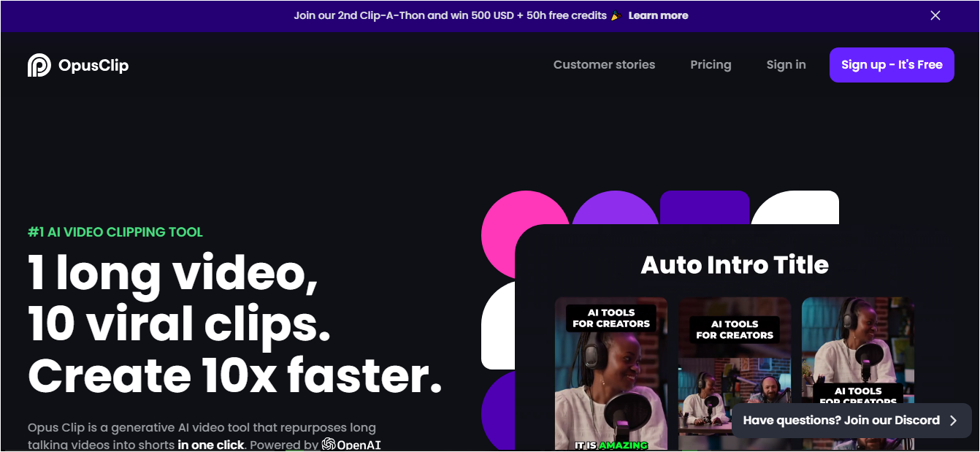Click the Auto Intro Title heading
980x452 pixels.
tap(735, 264)
